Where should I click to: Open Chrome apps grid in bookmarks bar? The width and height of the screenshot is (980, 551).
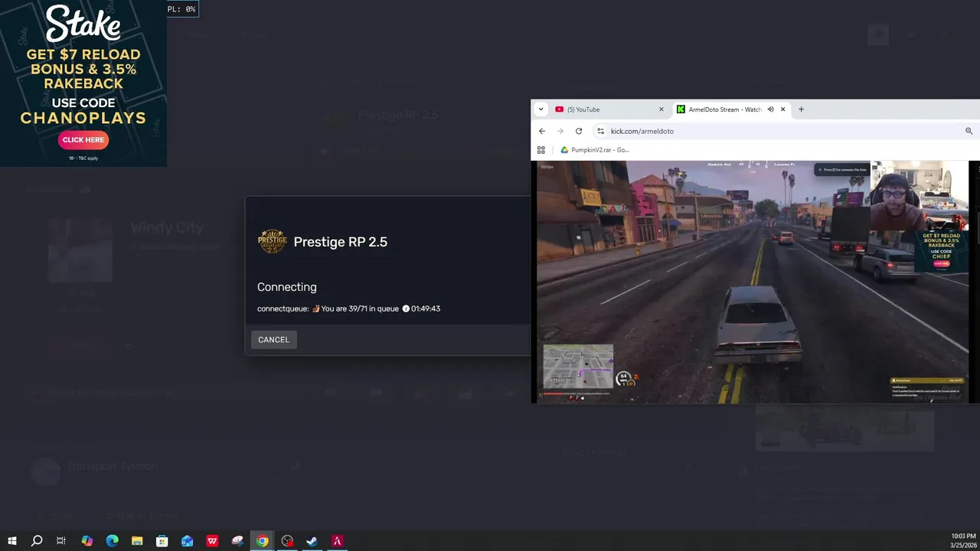541,150
